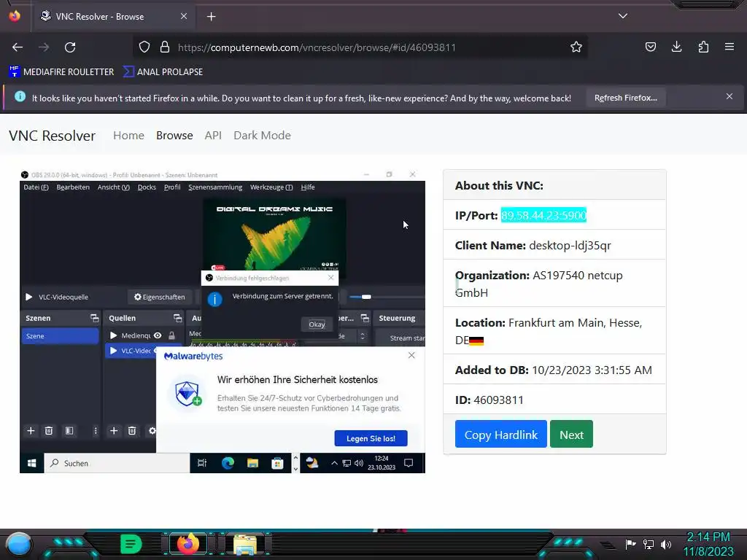Click the Szenen panel trash icon

coord(49,430)
